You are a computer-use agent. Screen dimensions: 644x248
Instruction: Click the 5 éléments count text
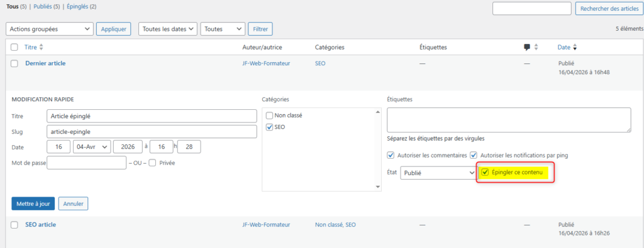tap(630, 29)
